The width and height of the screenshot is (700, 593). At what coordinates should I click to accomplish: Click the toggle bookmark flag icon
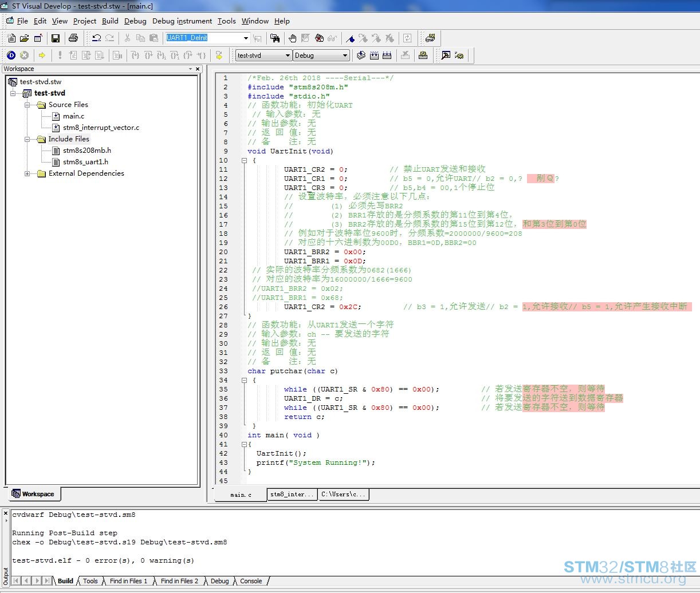[349, 38]
